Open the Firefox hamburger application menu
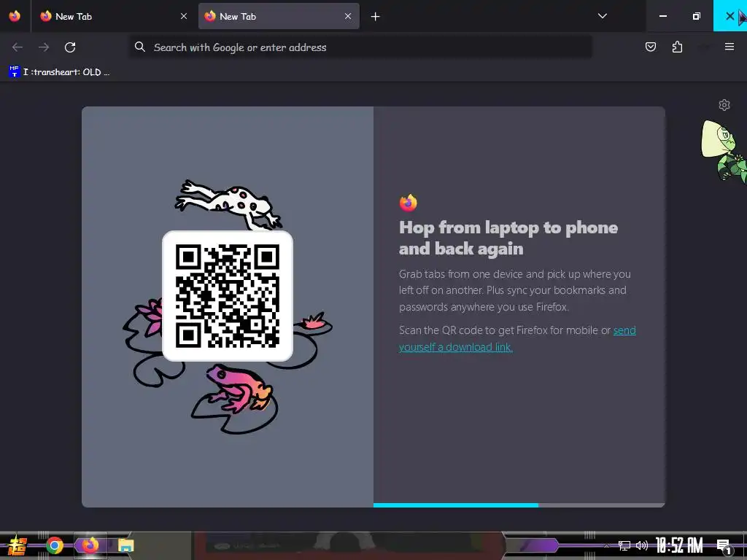Image resolution: width=747 pixels, height=560 pixels. (x=729, y=47)
